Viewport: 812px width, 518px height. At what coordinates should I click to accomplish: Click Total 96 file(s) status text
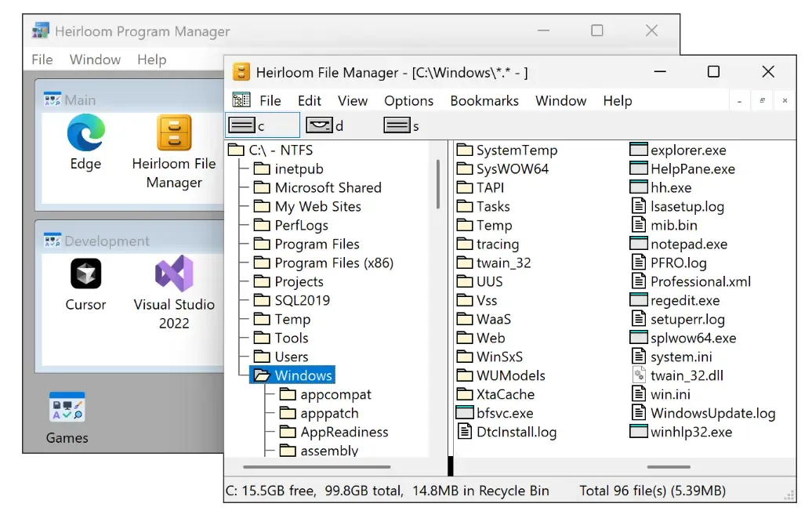click(x=652, y=491)
